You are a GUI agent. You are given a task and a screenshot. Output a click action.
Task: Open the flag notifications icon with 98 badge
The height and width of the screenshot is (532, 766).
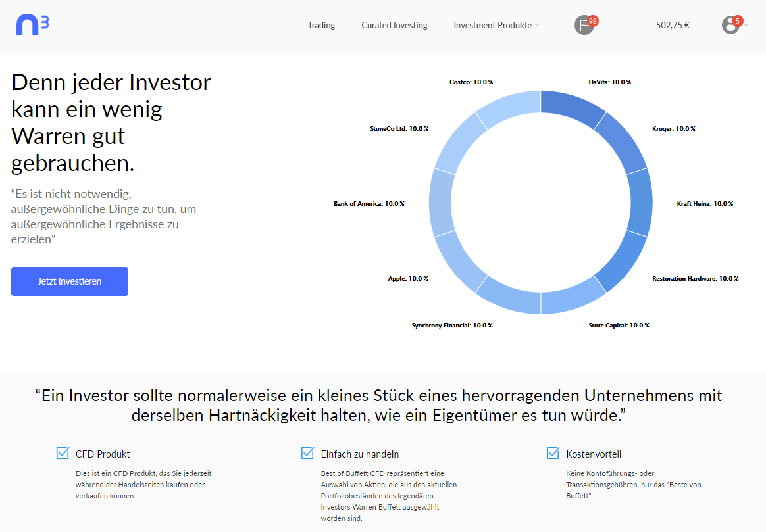pos(585,25)
